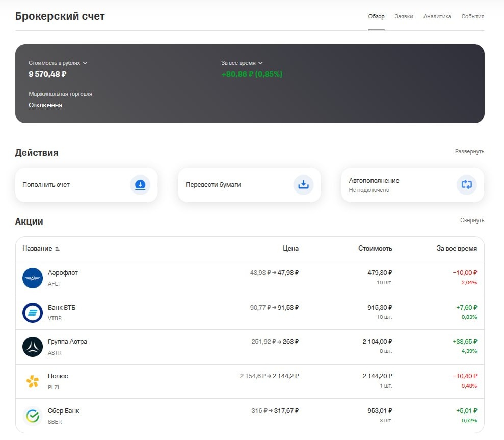Click the VTBR ticker label

tap(55, 318)
